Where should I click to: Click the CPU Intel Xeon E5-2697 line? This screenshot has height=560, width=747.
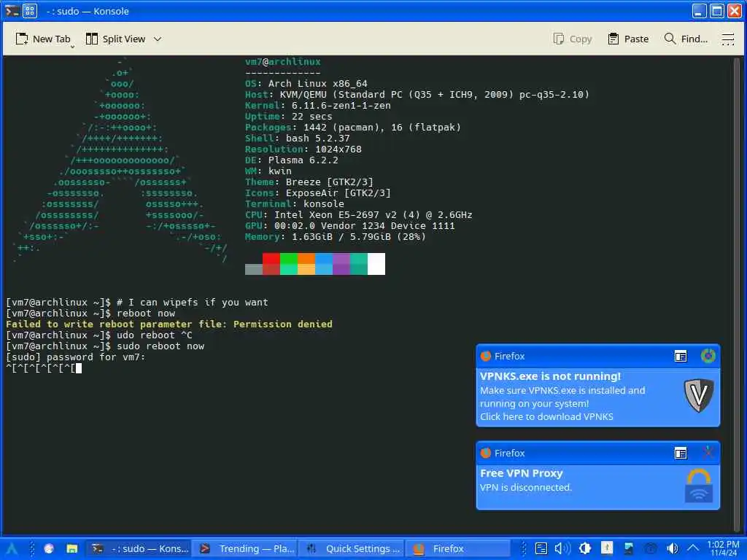pyautogui.click(x=359, y=215)
